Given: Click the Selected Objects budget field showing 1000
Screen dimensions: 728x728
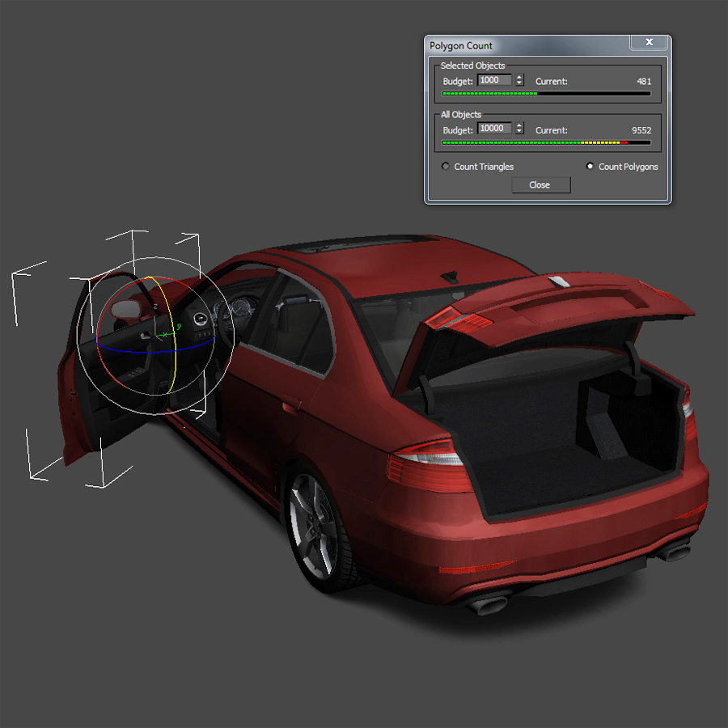Looking at the screenshot, I should pyautogui.click(x=494, y=80).
